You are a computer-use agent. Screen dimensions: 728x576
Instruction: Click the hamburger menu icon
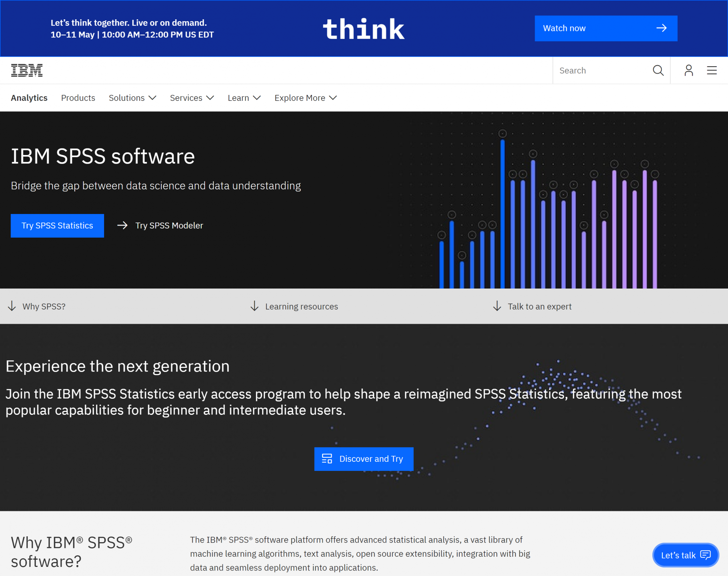(712, 70)
